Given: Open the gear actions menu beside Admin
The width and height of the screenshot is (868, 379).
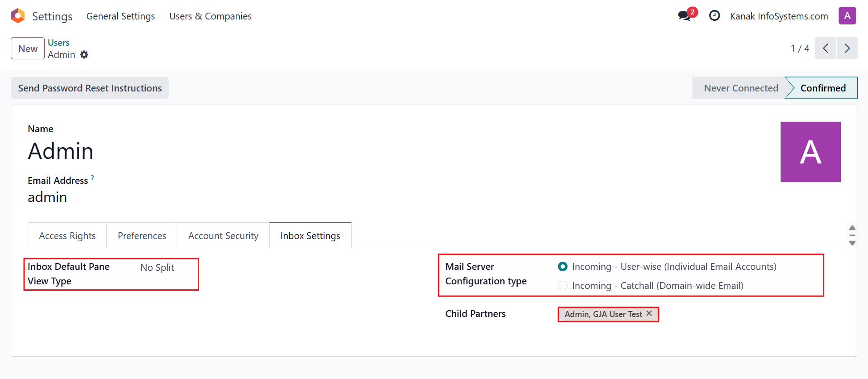Looking at the screenshot, I should click(x=84, y=55).
